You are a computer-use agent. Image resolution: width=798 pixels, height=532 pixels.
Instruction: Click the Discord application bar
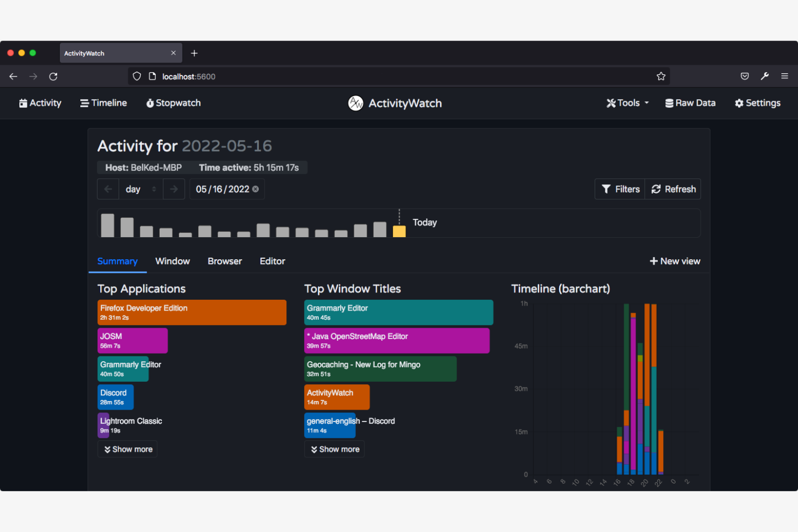click(115, 397)
